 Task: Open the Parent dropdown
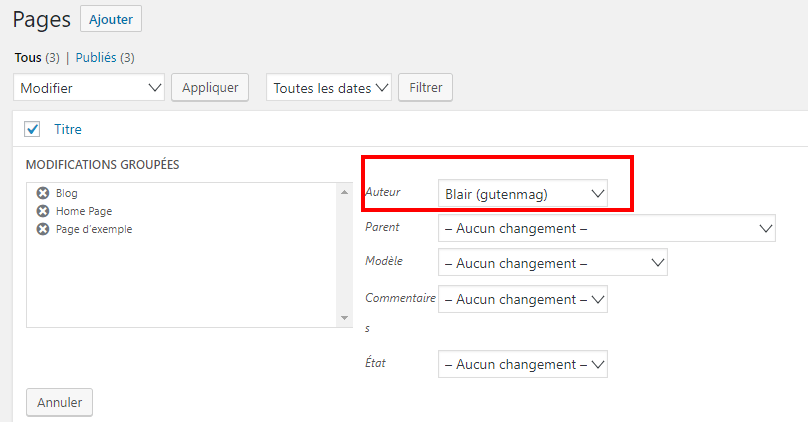[x=607, y=229]
